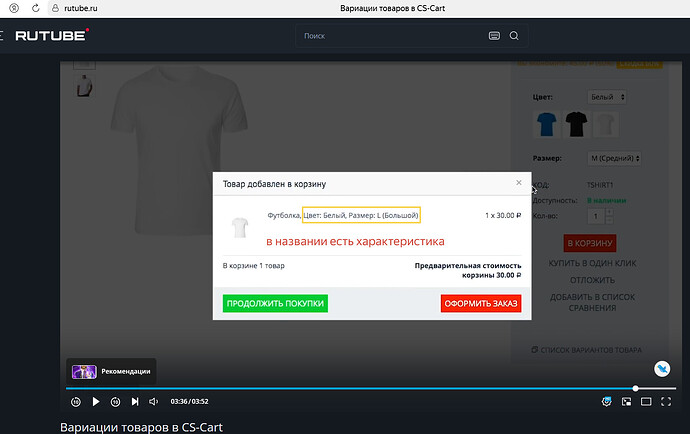Open video settings in player controls

607,402
